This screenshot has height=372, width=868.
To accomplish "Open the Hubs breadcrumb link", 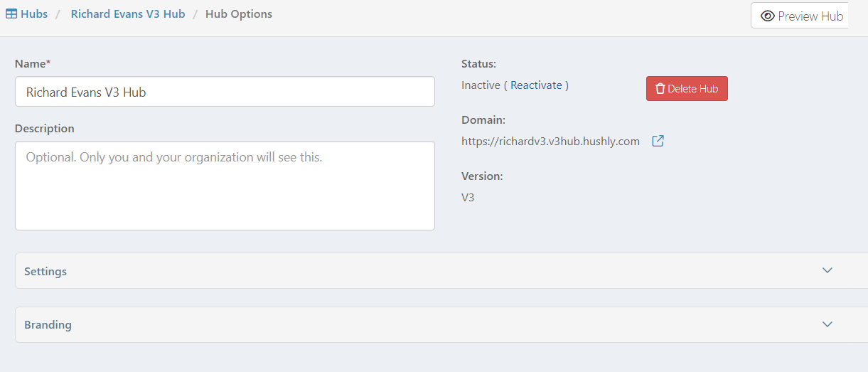I will click(x=34, y=14).
